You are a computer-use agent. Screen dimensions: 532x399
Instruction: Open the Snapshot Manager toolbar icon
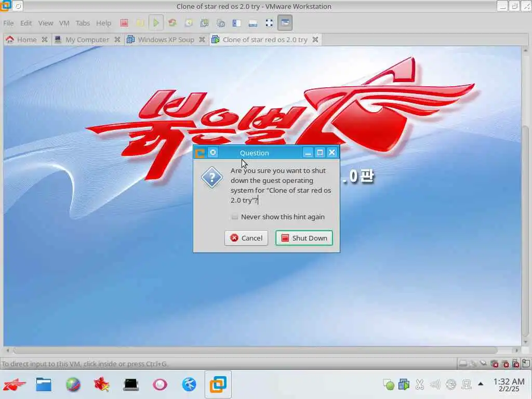(220, 23)
